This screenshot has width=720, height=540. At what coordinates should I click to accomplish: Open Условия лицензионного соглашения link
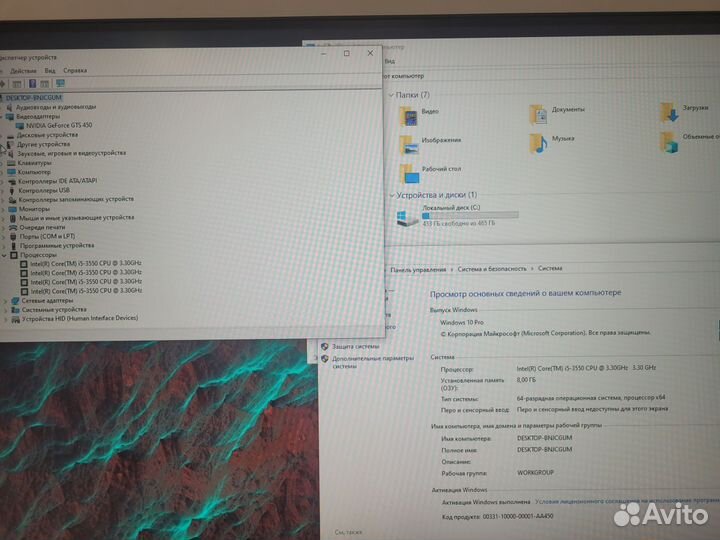[627, 501]
